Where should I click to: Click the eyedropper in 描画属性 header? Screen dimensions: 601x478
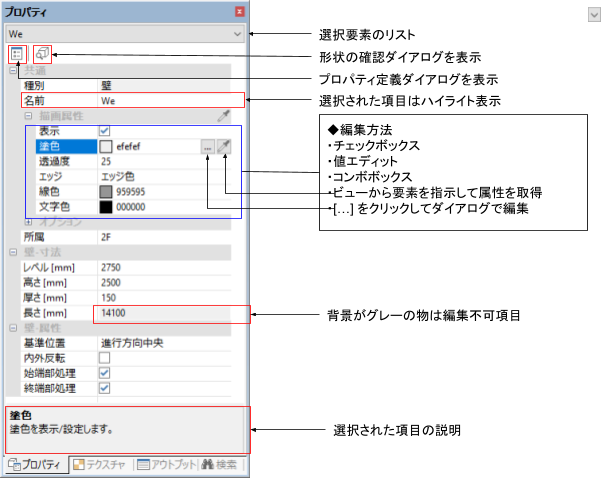224,116
